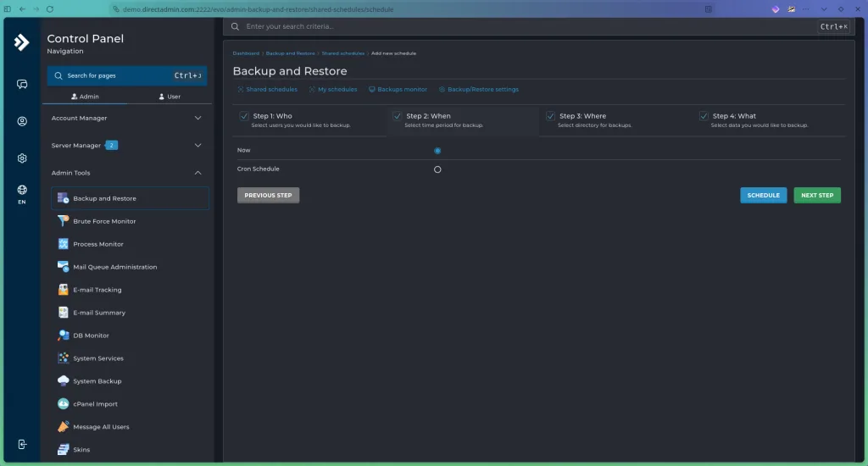
Task: Open the messages chat icon in left rail
Action: (x=22, y=84)
